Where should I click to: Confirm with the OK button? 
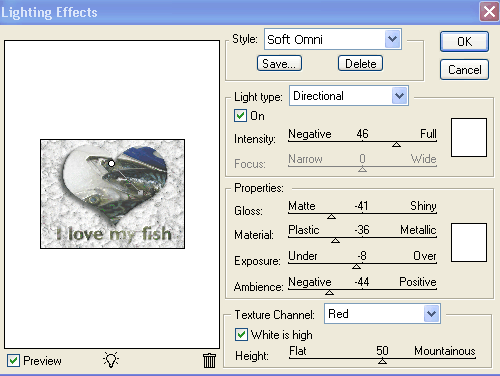tap(464, 42)
